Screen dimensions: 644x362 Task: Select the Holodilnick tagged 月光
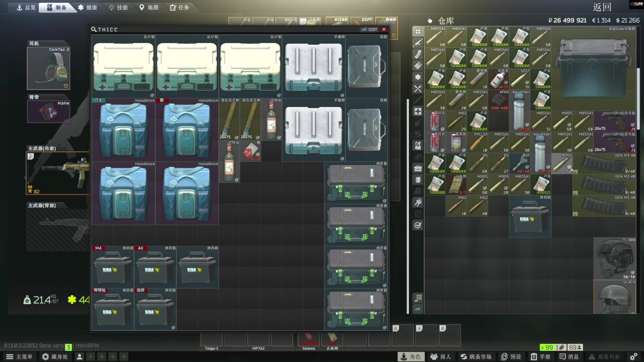123,130
